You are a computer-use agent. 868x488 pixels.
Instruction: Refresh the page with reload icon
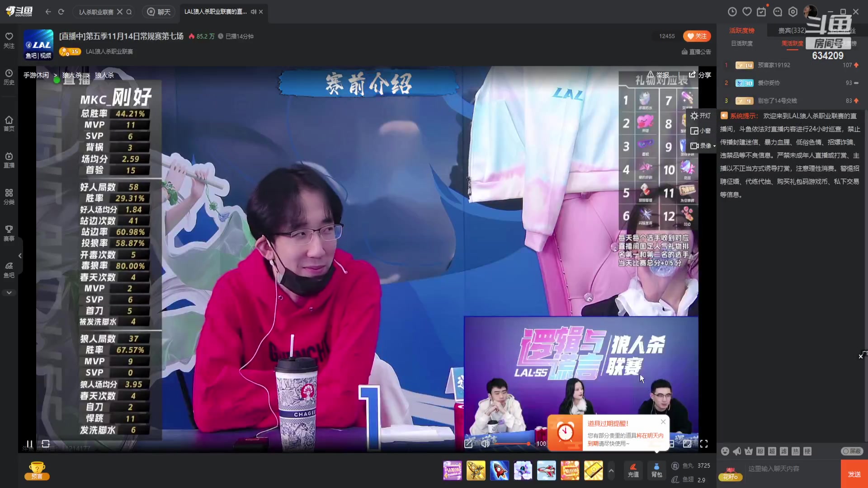[61, 12]
